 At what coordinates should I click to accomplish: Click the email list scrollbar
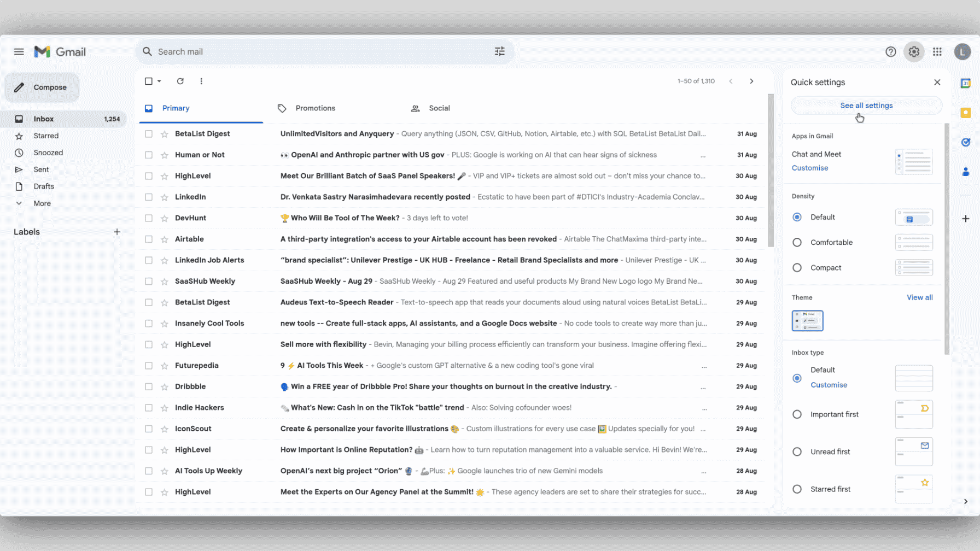[771, 171]
